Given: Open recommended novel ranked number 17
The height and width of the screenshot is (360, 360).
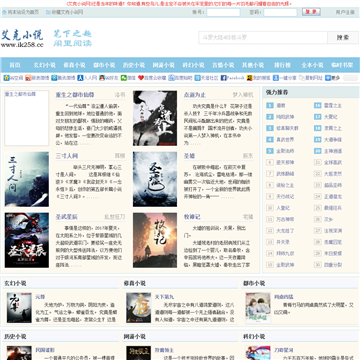Looking at the screenshot, I should tap(331, 117).
